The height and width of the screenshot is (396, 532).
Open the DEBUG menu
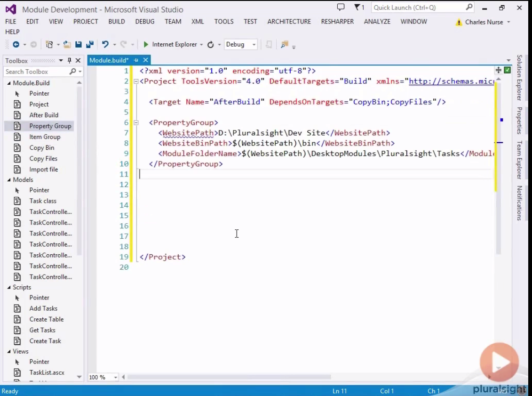[x=144, y=21]
